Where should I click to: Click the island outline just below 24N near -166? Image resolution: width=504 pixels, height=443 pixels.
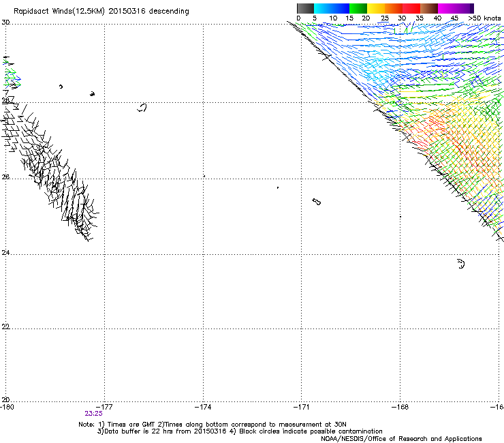coord(461,264)
